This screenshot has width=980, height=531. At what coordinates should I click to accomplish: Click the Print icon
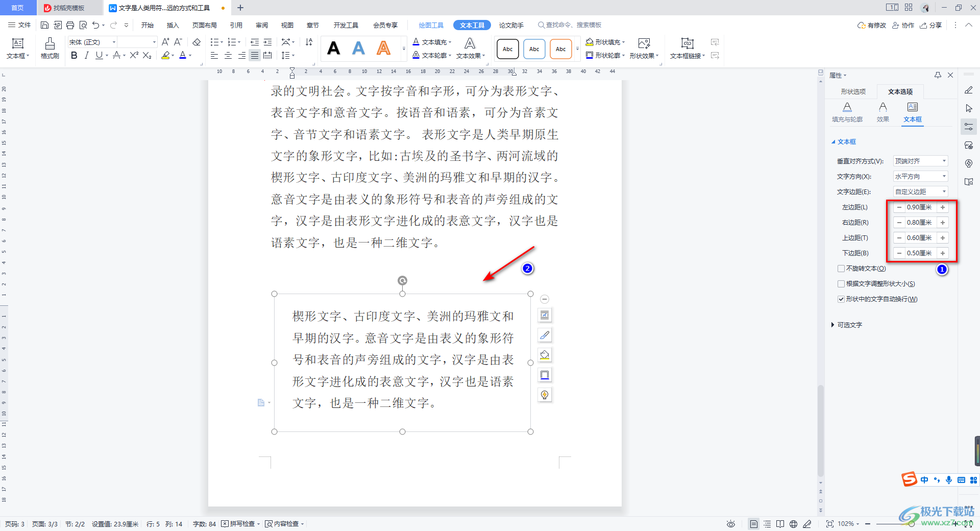(70, 25)
